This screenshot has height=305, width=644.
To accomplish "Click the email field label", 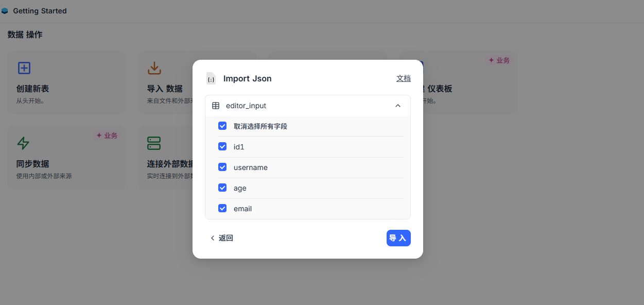I will coord(242,209).
